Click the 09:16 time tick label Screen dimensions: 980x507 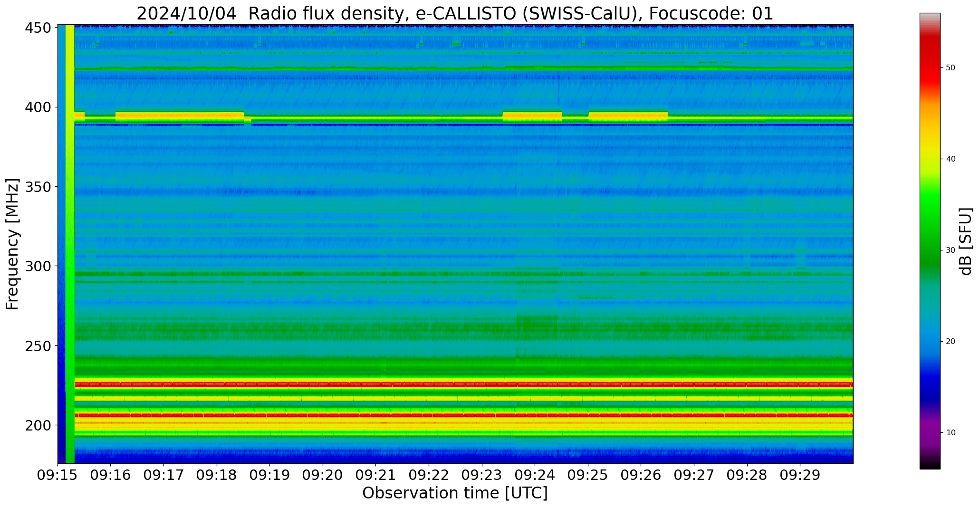click(111, 475)
